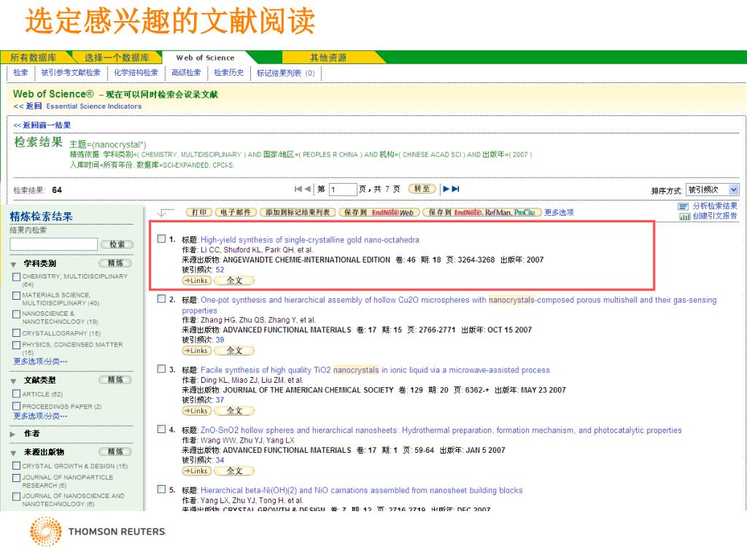The height and width of the screenshot is (560, 747).
Task: Open title of TiO2 nanocrystals article
Action: (376, 370)
